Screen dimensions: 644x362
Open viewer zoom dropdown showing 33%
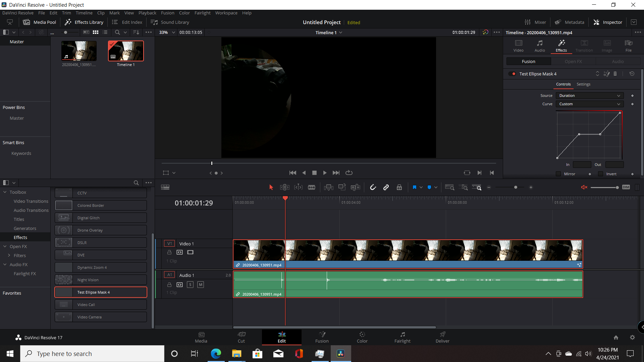coord(167,33)
